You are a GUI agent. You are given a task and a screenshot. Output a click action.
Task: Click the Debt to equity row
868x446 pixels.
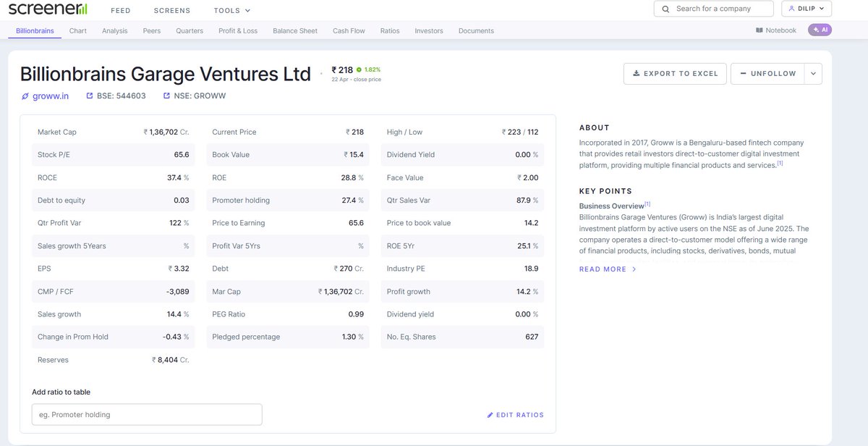coord(113,201)
